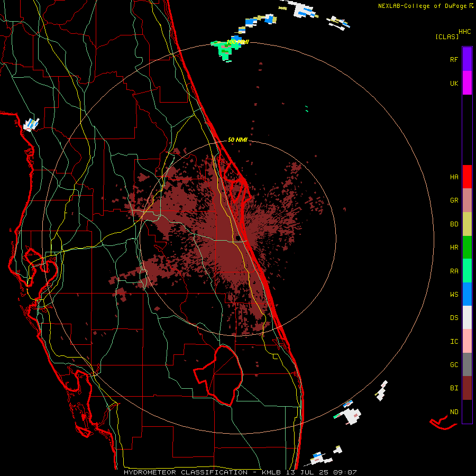The image size is (476, 476).
Task: Click the KMLB radar site identifier
Action: click(271, 472)
